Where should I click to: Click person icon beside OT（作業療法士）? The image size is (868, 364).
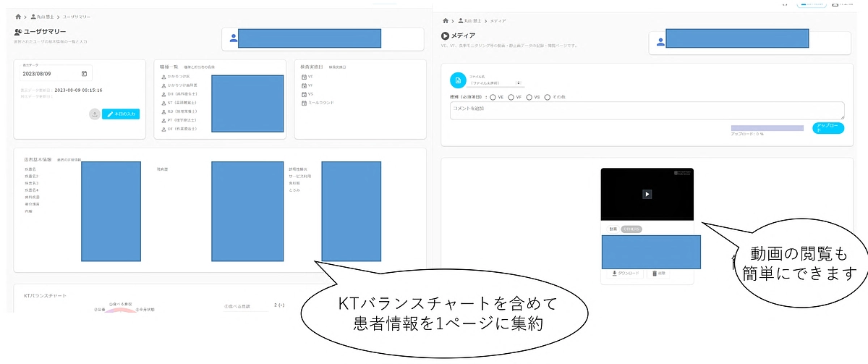click(163, 129)
